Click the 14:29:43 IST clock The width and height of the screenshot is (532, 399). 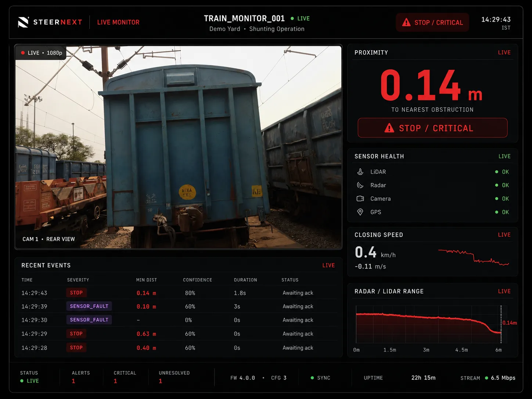pos(496,22)
